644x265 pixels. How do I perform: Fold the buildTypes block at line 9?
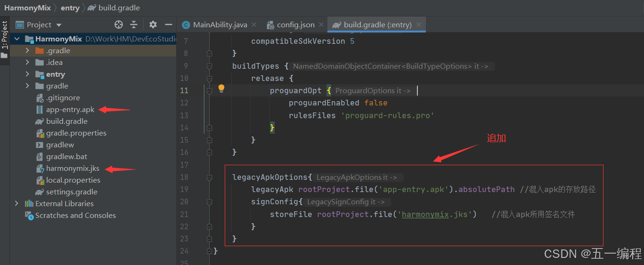click(209, 66)
